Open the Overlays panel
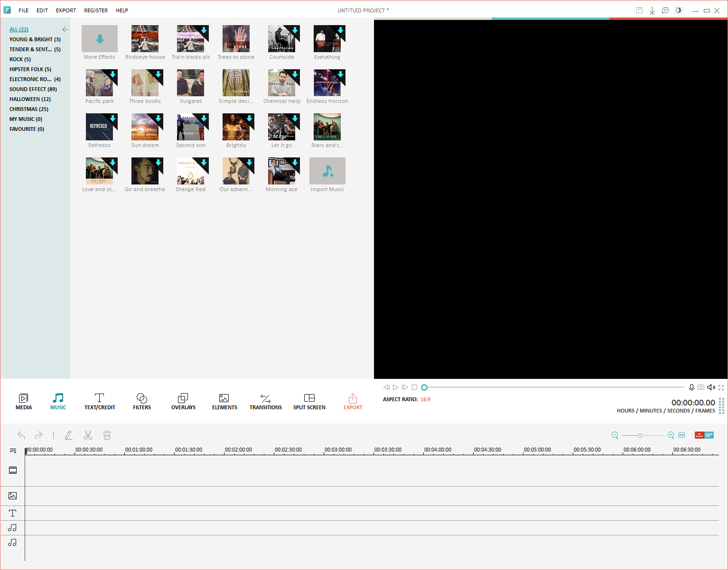This screenshot has height=570, width=728. coord(183,401)
